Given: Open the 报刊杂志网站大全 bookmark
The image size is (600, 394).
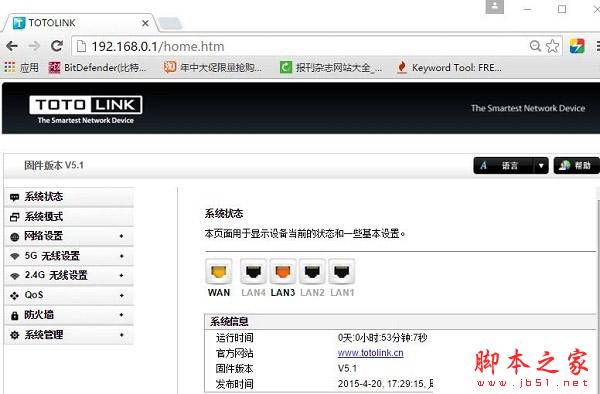Looking at the screenshot, I should click(331, 68).
